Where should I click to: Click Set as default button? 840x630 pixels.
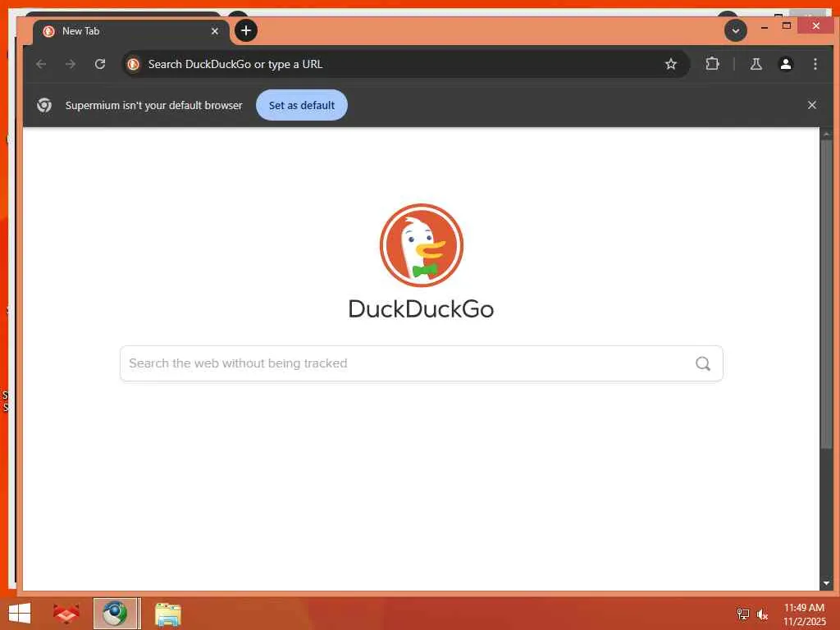pyautogui.click(x=302, y=105)
